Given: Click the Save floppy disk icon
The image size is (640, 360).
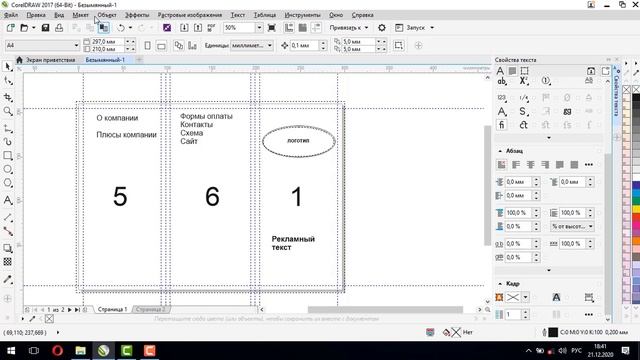Looking at the screenshot, I should click(x=45, y=28).
